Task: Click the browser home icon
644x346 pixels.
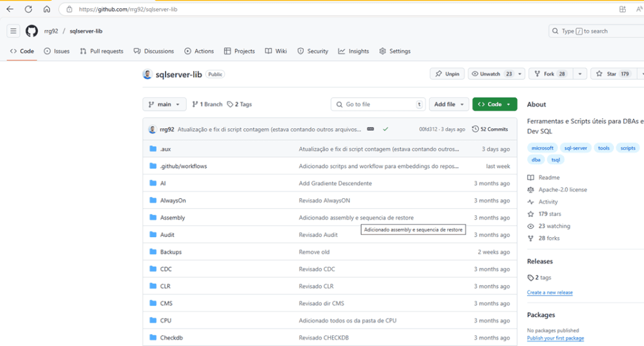Action: click(x=47, y=9)
